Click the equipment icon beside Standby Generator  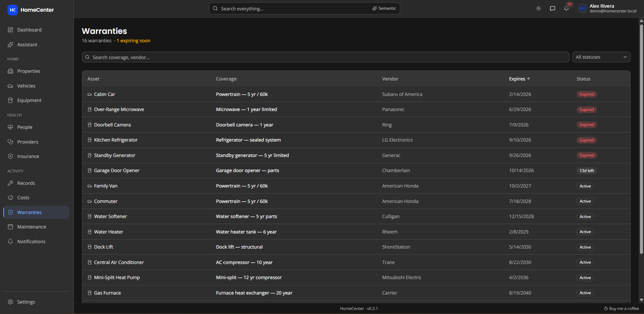coord(90,155)
